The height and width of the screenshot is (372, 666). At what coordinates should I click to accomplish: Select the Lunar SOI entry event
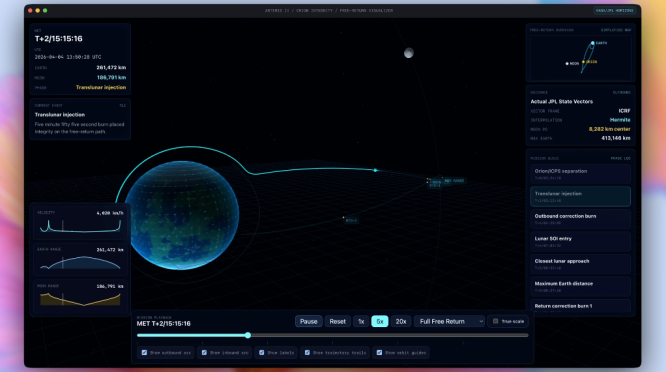pyautogui.click(x=580, y=242)
